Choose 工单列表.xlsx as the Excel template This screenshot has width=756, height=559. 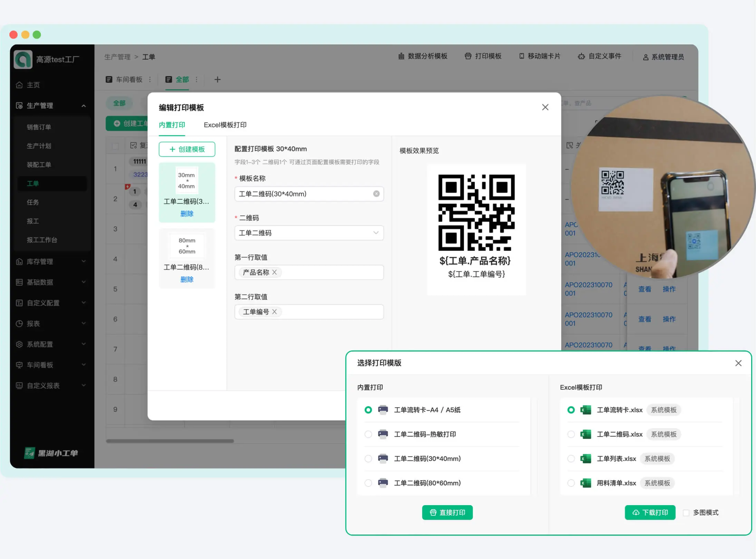click(571, 459)
